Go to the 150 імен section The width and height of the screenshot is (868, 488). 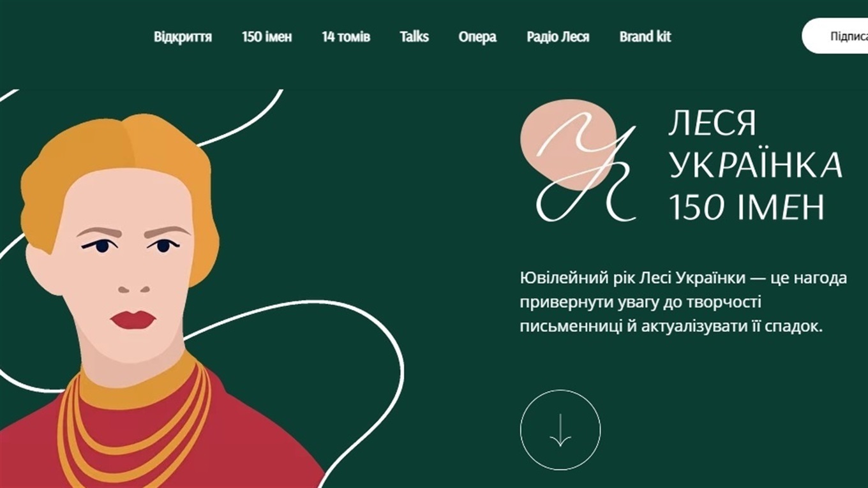[x=267, y=37]
